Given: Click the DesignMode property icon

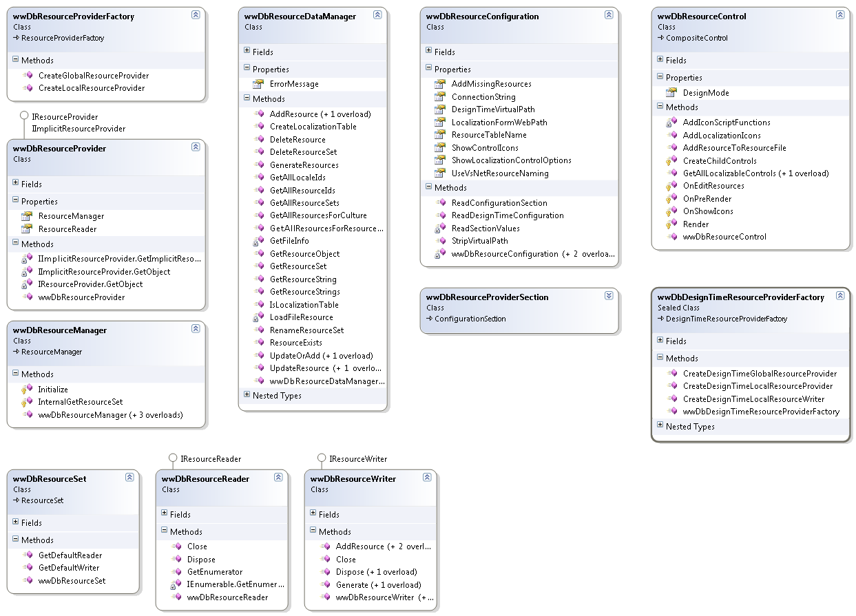Looking at the screenshot, I should (x=671, y=93).
